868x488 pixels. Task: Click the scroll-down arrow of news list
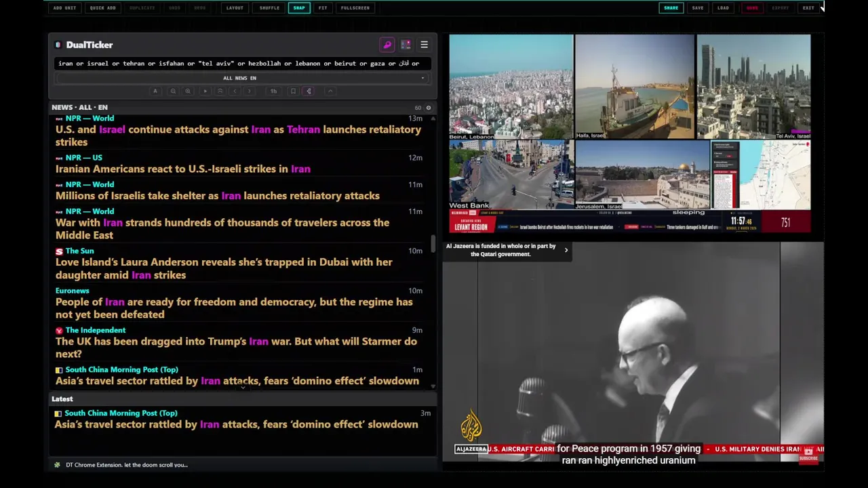(x=433, y=386)
